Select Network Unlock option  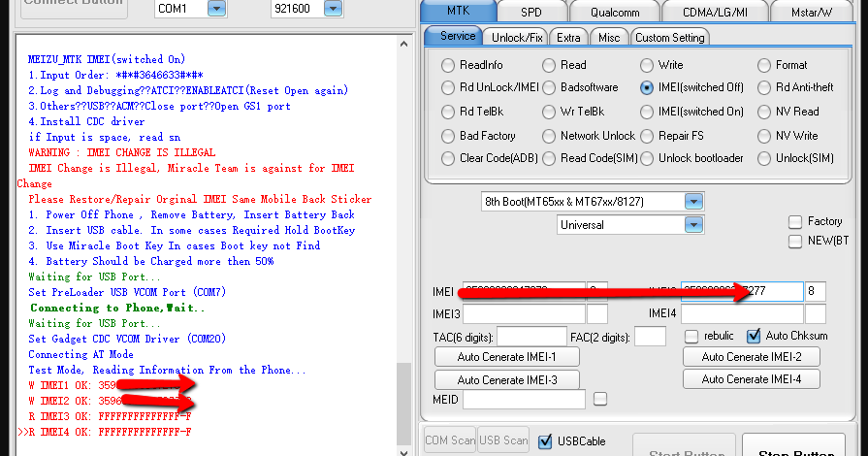(x=549, y=136)
